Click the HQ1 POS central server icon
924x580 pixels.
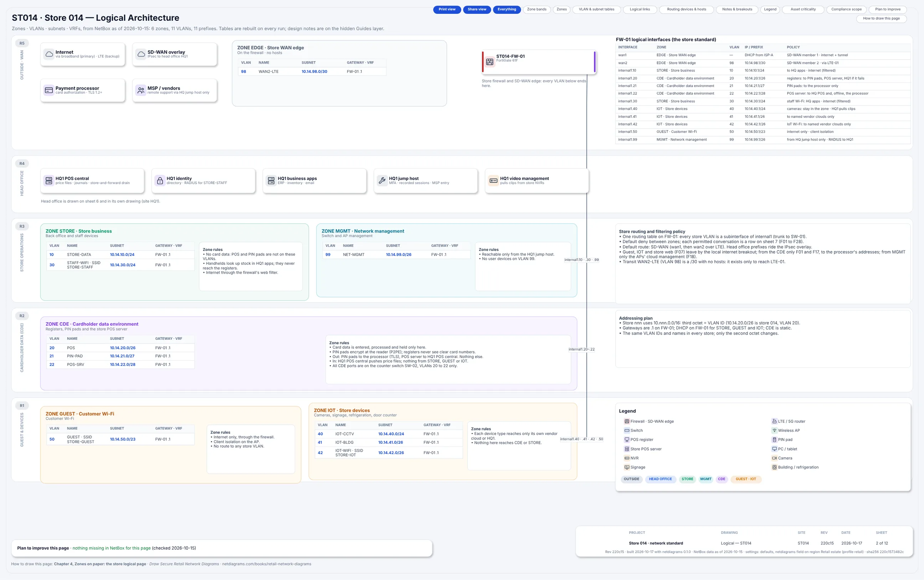(x=49, y=181)
